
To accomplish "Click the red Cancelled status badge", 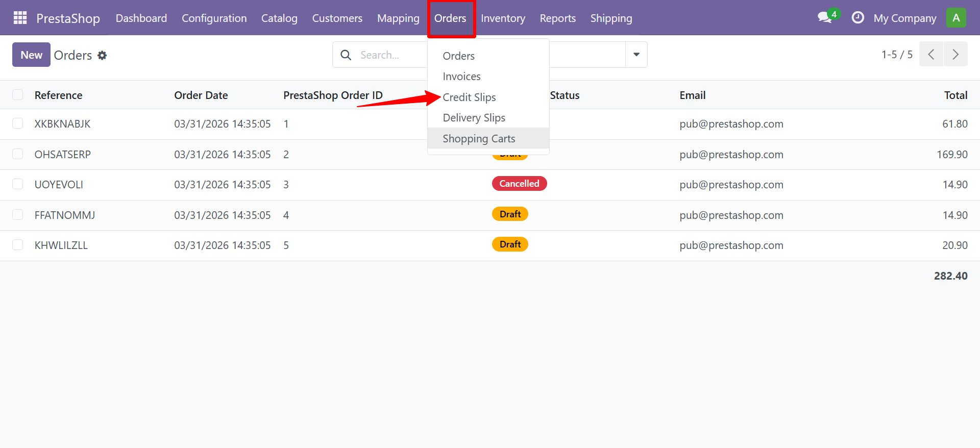I will click(519, 184).
